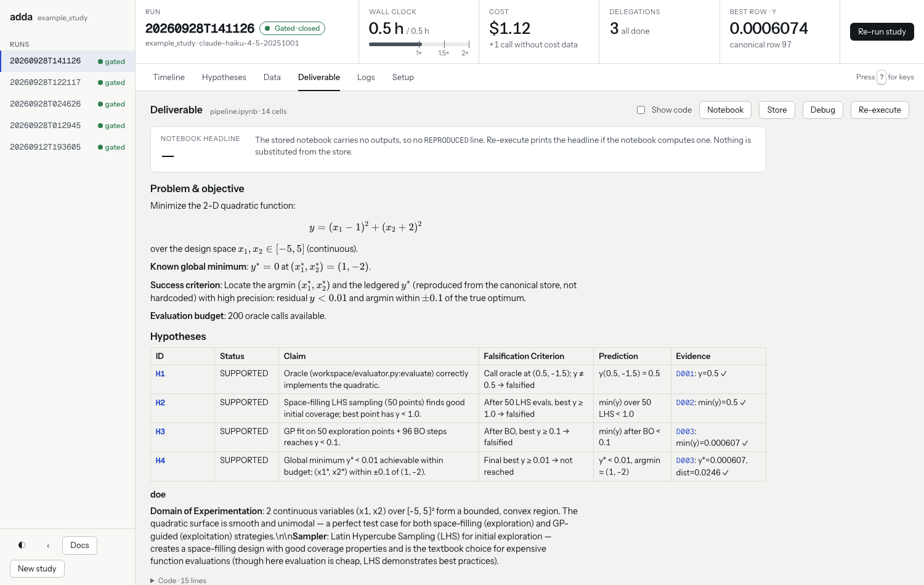Select run 20260928T141126 in sidebar
This screenshot has width=924, height=585.
tap(68, 61)
